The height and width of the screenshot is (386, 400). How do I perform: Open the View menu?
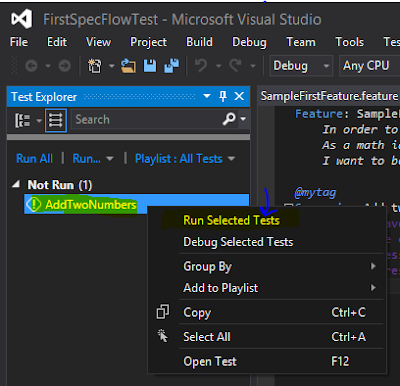coord(98,42)
